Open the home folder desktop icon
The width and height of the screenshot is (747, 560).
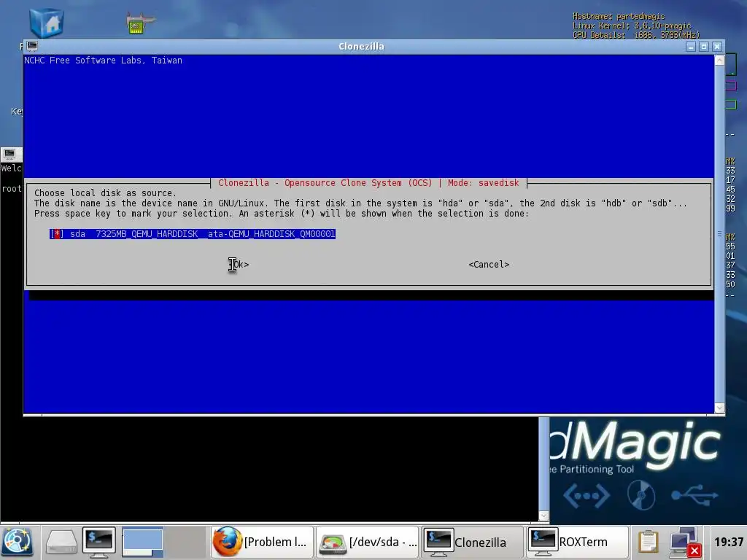coord(46,23)
